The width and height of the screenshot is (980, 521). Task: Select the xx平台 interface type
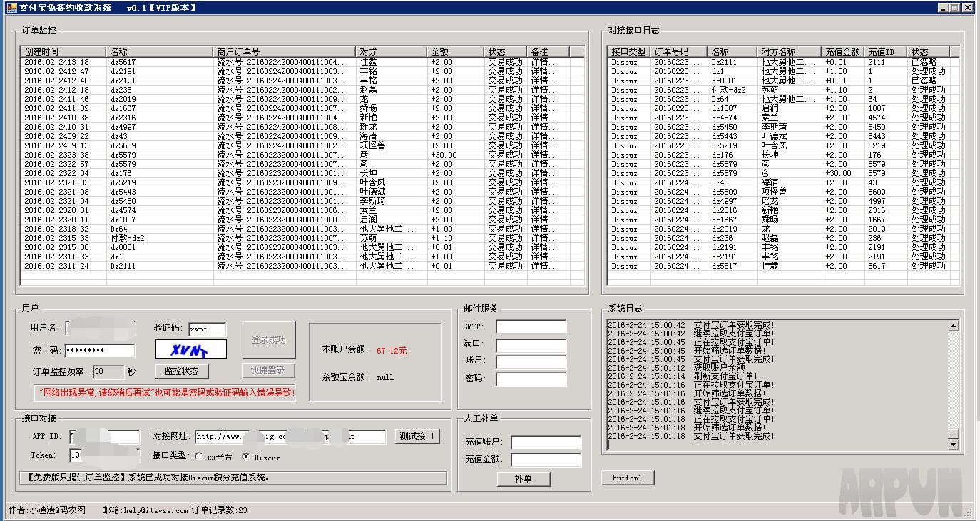pos(200,458)
